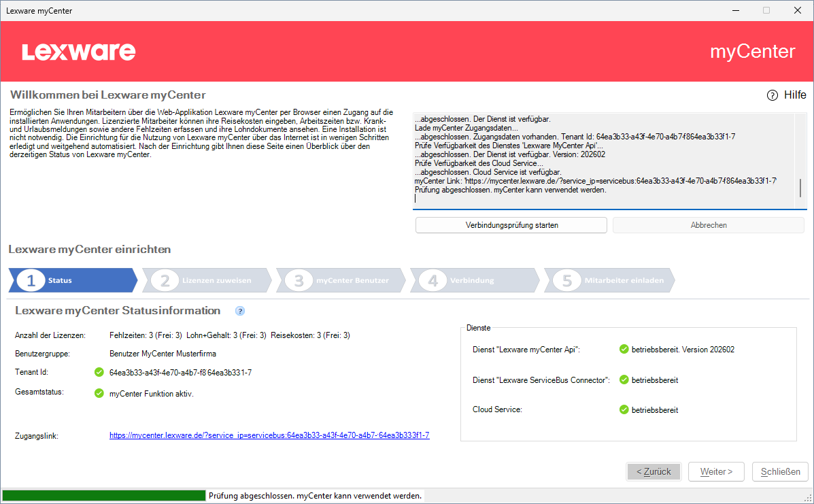This screenshot has height=504, width=814.
Task: Click the Cloud Service green status icon
Action: click(x=624, y=409)
